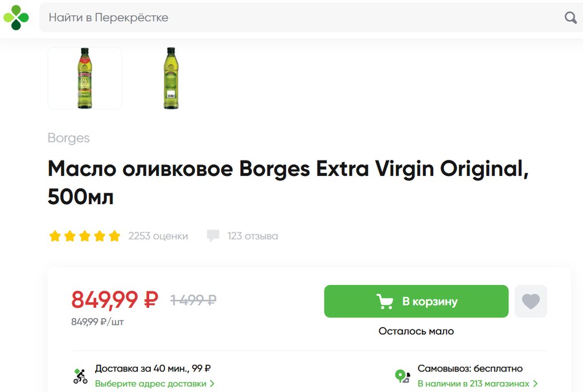583x392 pixels.
Task: Click the five-star rating stars
Action: (85, 236)
